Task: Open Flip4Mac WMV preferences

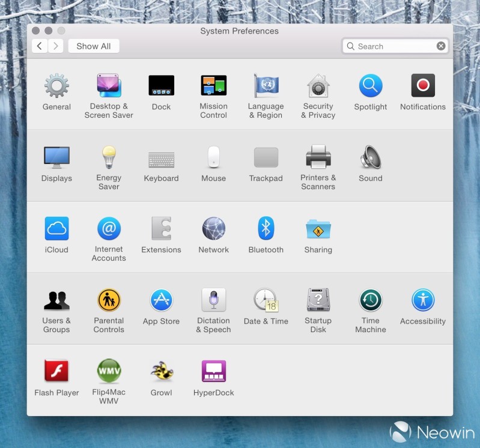Action: tap(109, 372)
